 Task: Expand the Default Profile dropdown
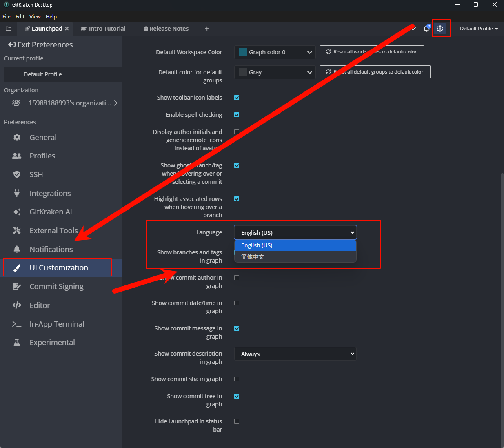point(478,28)
